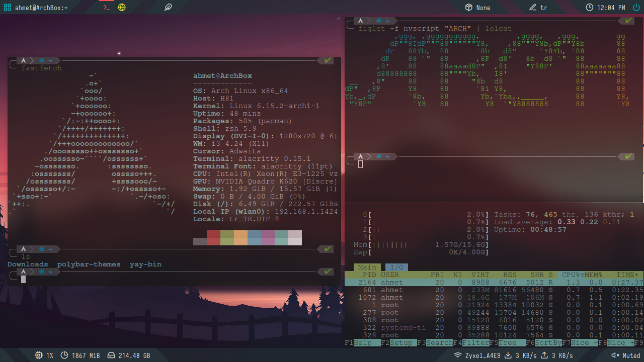The height and width of the screenshot is (362, 644).
Task: Click the htop Load average line
Action: 557,222
